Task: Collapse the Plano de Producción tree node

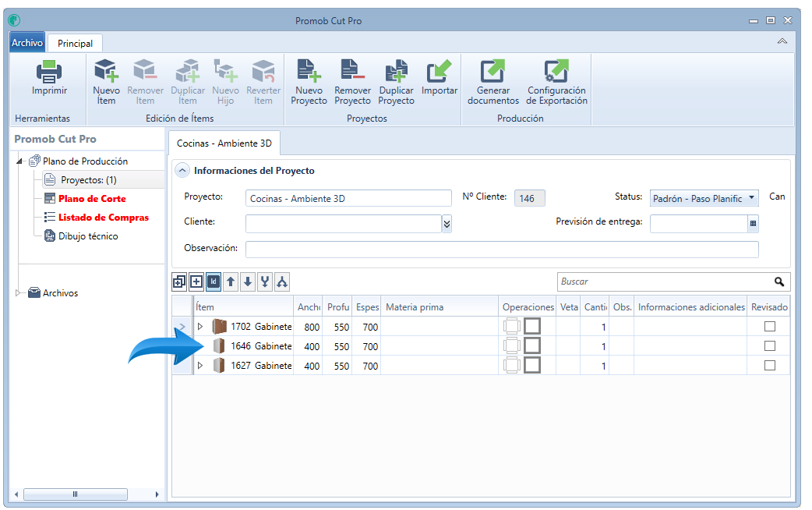Action: (x=19, y=161)
